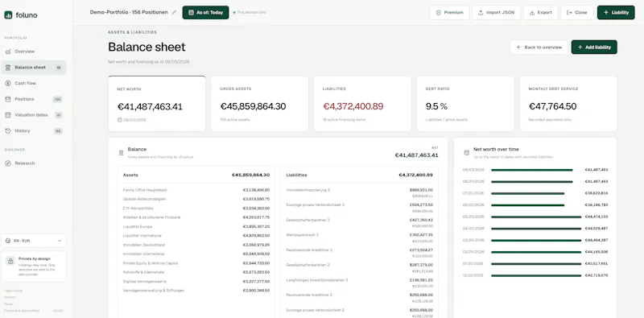644x318 pixels.
Task: Click the Liquidität International asset row
Action: 196,235
